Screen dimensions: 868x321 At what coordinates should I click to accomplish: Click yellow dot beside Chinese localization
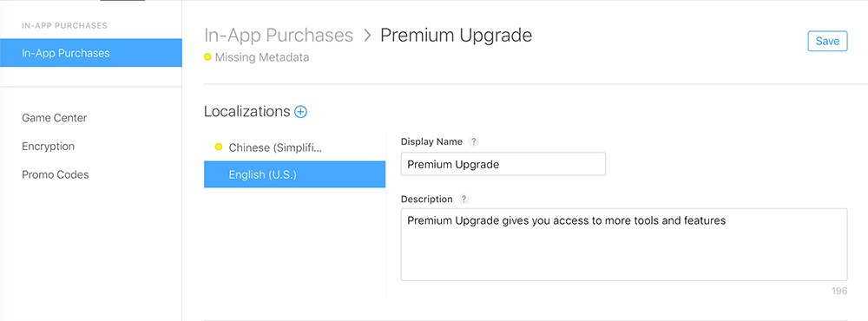pyautogui.click(x=218, y=147)
